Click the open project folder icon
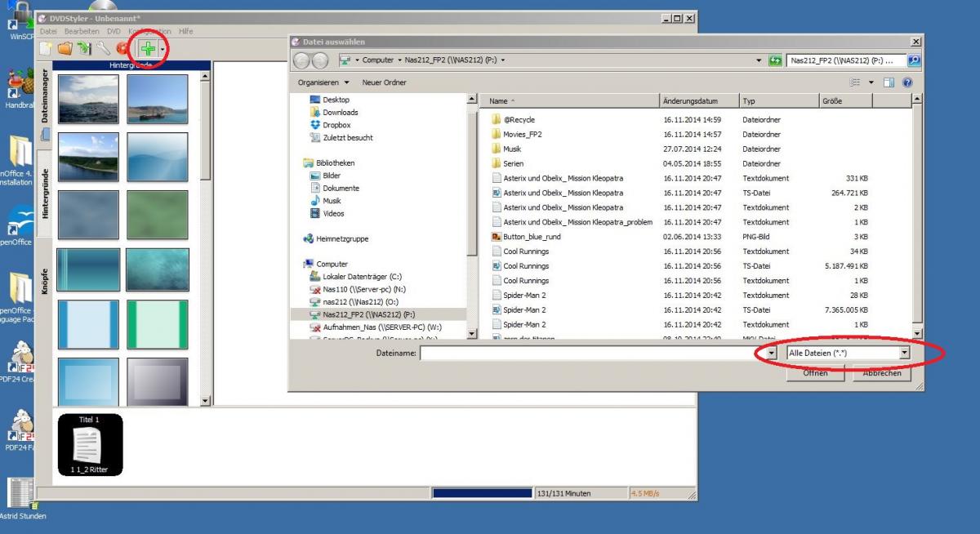Image resolution: width=980 pixels, height=534 pixels. point(65,50)
